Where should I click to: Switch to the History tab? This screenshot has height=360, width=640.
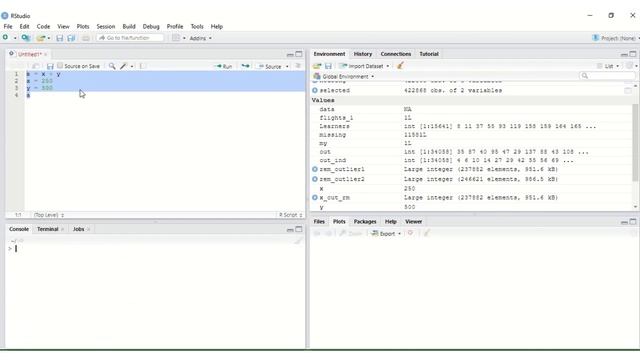pyautogui.click(x=363, y=54)
